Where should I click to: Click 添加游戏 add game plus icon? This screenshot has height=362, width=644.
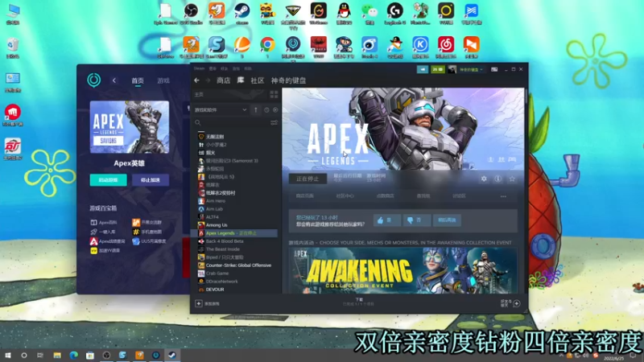(x=199, y=304)
